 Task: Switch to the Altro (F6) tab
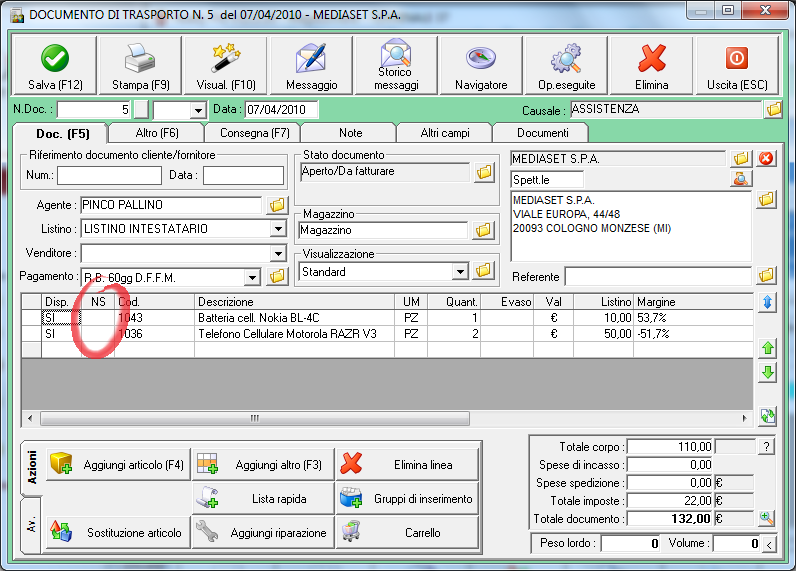pos(157,133)
